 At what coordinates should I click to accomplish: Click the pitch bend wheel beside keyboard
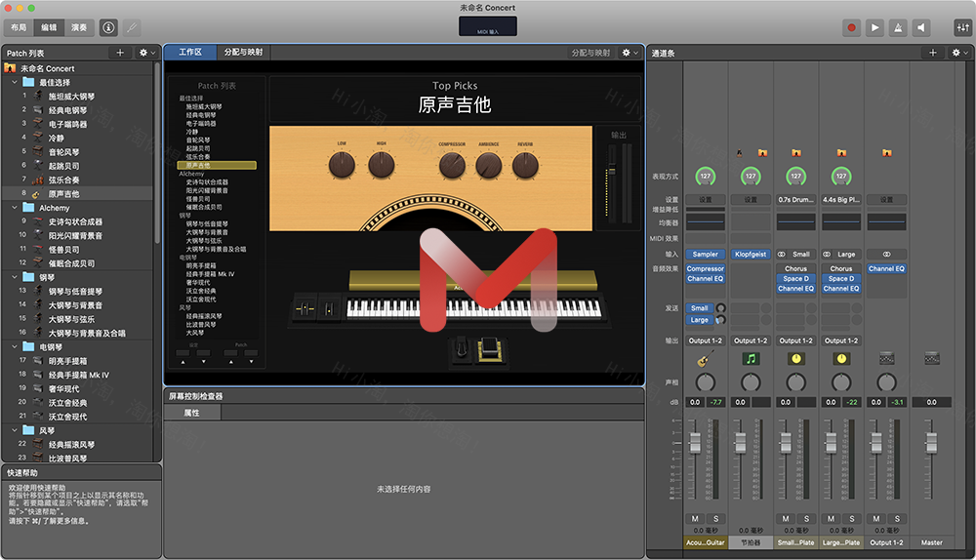point(305,308)
